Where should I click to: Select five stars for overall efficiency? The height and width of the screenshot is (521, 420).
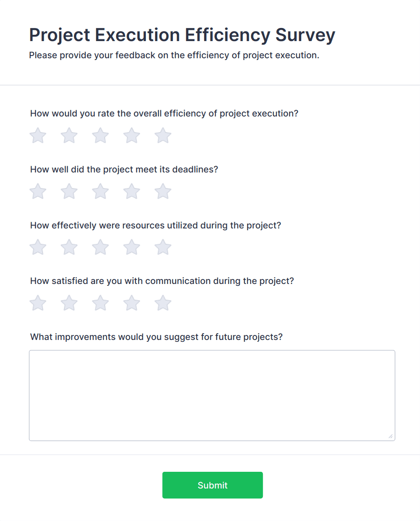(x=162, y=135)
